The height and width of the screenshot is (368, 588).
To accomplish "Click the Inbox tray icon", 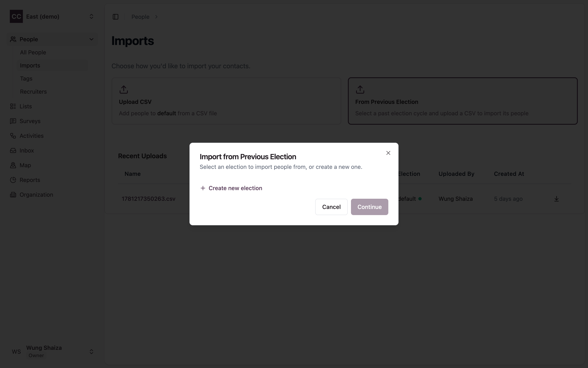I will [x=13, y=150].
